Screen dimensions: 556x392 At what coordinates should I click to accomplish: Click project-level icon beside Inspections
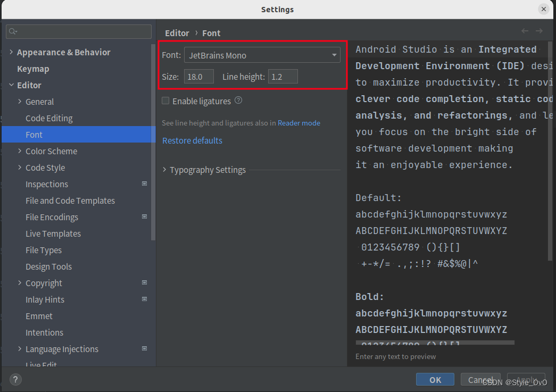144,184
